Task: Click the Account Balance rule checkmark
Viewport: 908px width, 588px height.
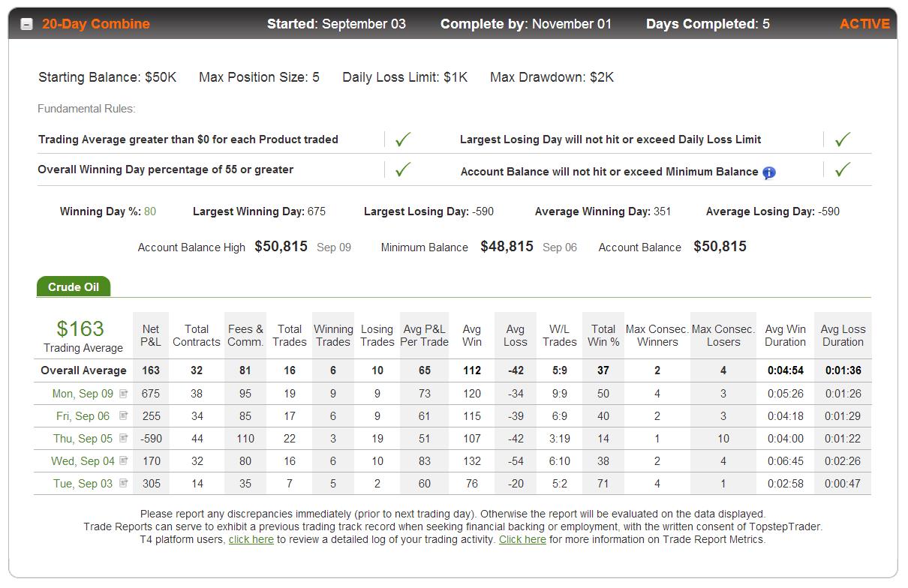Action: click(843, 169)
